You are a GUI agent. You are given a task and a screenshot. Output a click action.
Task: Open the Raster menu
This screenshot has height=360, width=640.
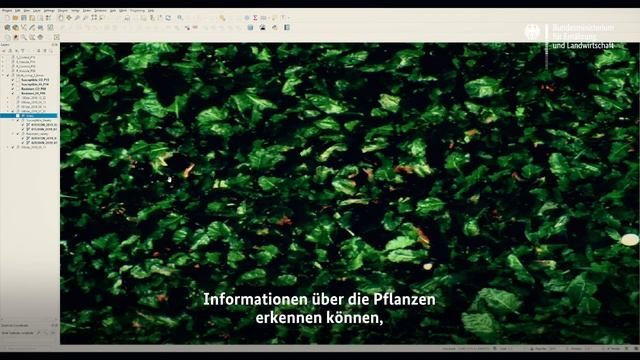point(87,11)
